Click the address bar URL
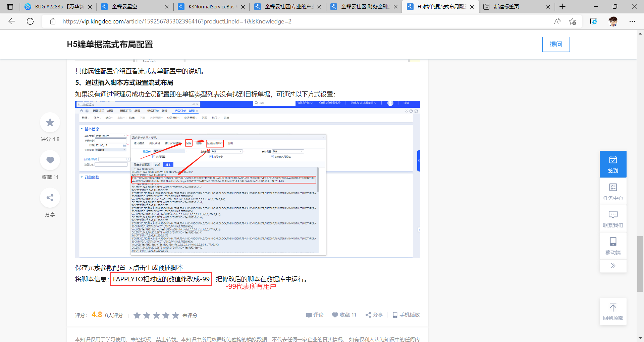This screenshot has height=342, width=644. (177, 21)
